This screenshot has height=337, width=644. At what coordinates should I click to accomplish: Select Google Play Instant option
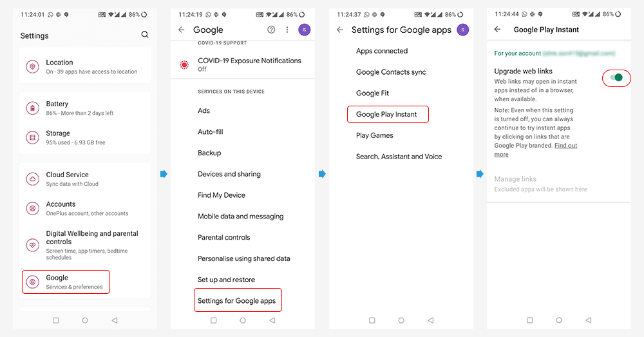(388, 114)
